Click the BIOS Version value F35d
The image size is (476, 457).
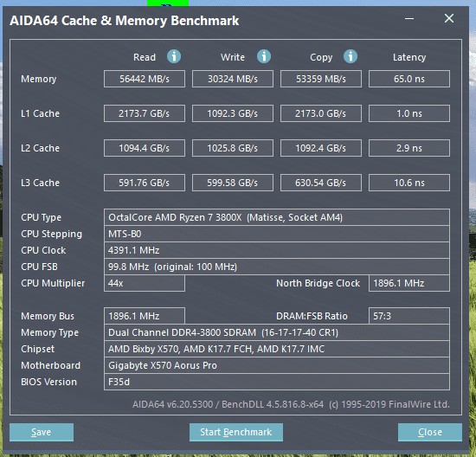[277, 382]
